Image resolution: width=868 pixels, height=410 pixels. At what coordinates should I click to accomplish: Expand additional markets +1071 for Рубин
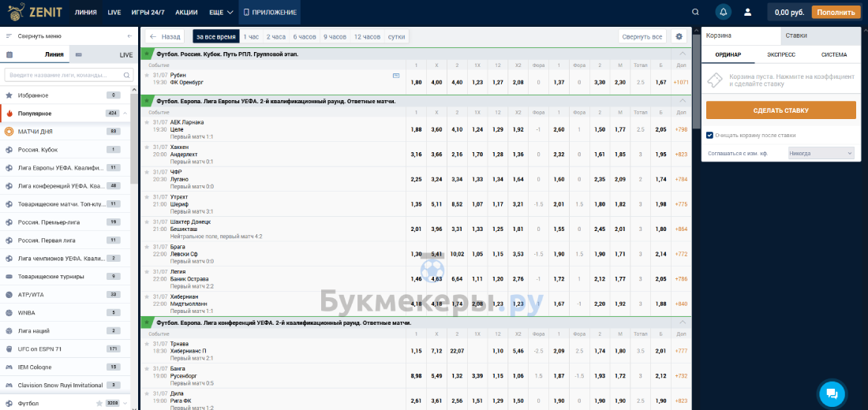[680, 83]
